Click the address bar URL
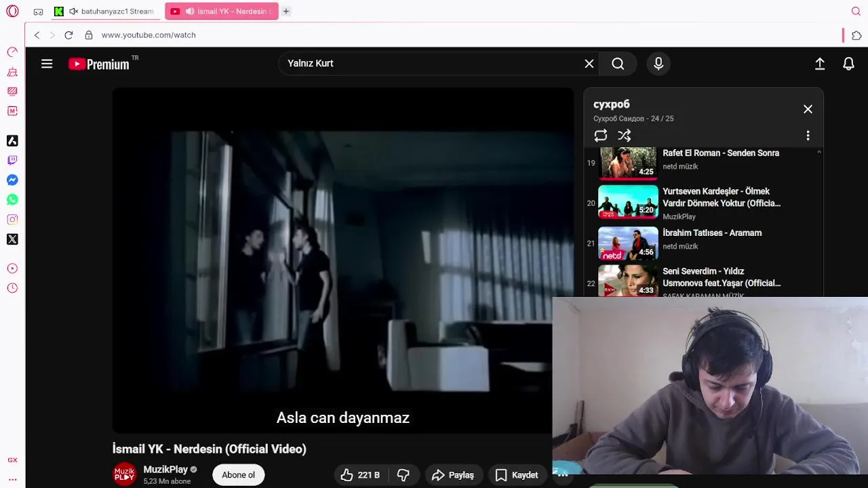 (x=149, y=35)
